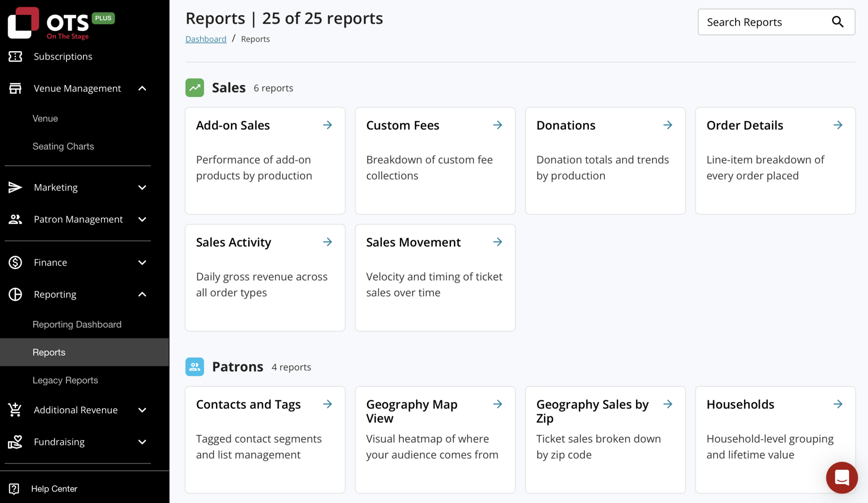Click the Subscriptions ticket icon

point(15,56)
